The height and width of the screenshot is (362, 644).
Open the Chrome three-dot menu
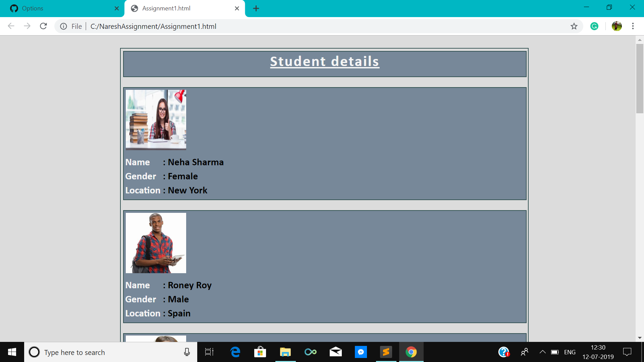coord(633,26)
